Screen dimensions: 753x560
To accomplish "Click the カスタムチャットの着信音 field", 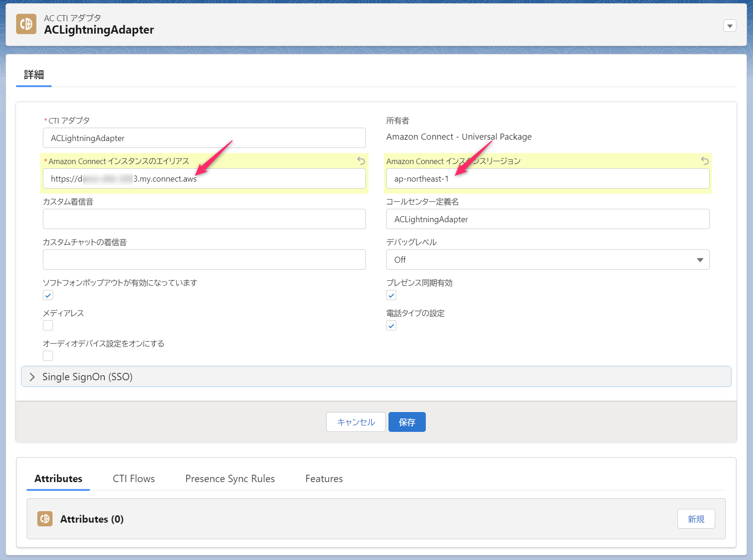I will click(x=204, y=259).
